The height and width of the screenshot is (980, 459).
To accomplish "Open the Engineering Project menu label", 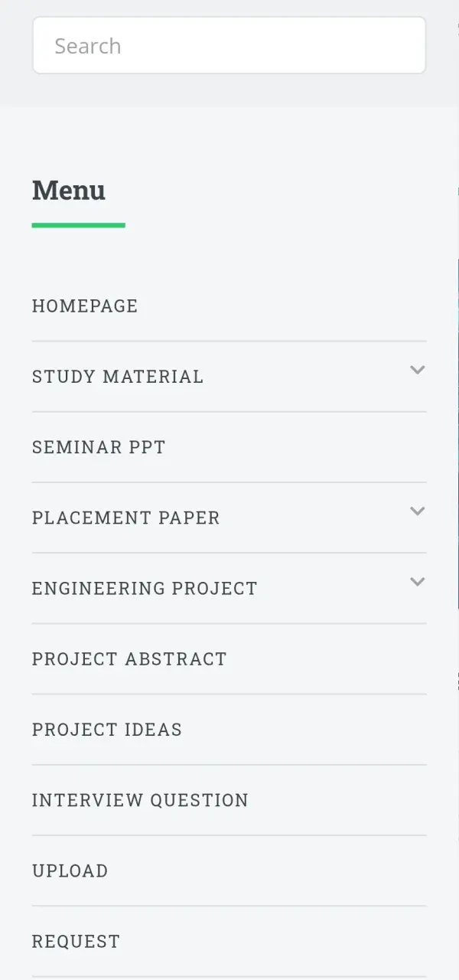I will click(x=145, y=588).
